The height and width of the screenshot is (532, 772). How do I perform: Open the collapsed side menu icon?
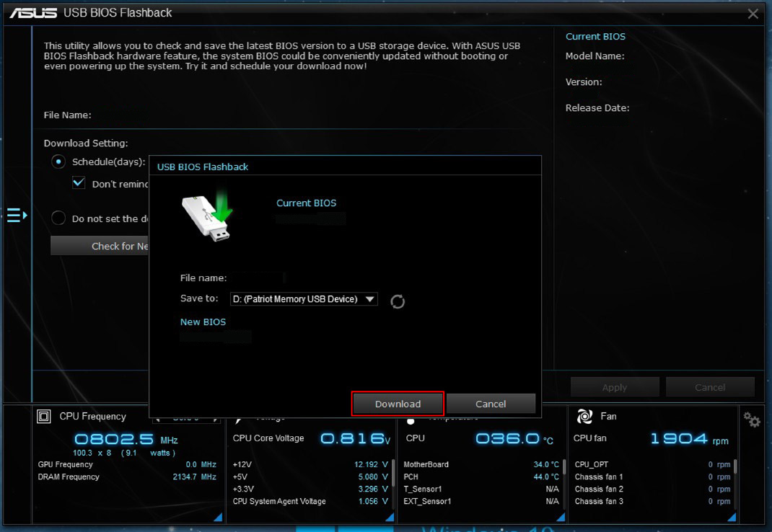[17, 215]
